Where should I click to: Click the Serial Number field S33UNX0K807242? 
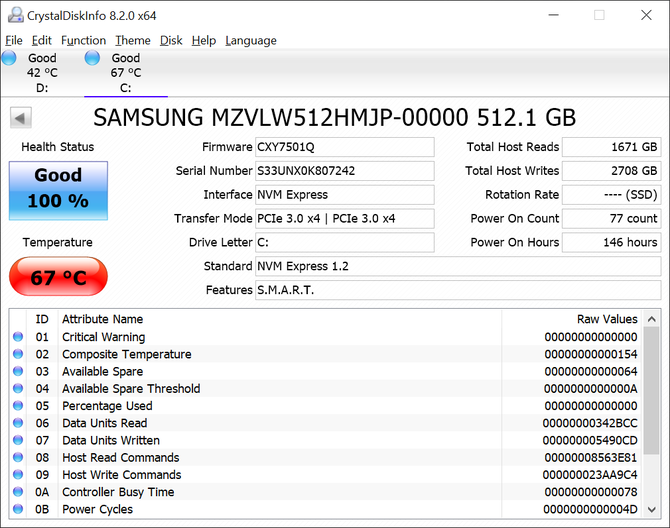344,171
